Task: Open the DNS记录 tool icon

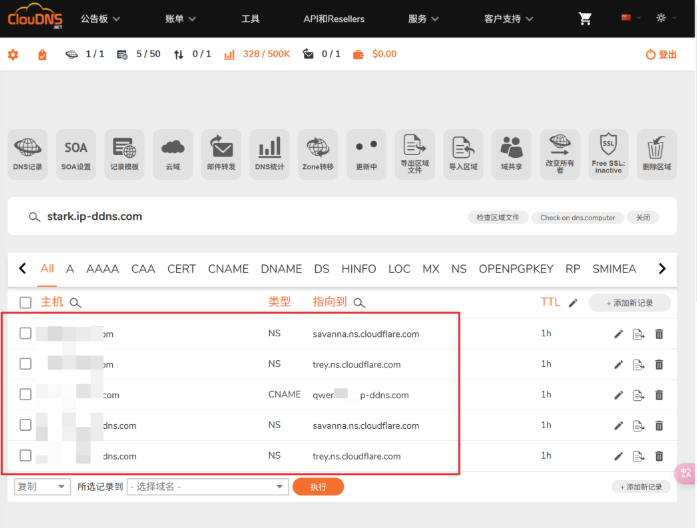Action: (28, 154)
